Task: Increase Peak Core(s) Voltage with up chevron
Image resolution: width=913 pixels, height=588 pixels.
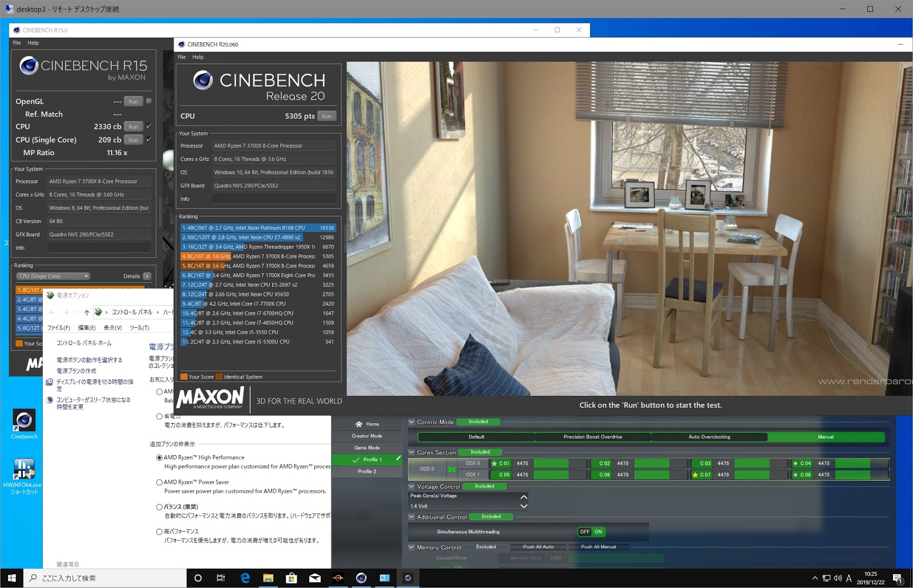Action: (524, 497)
